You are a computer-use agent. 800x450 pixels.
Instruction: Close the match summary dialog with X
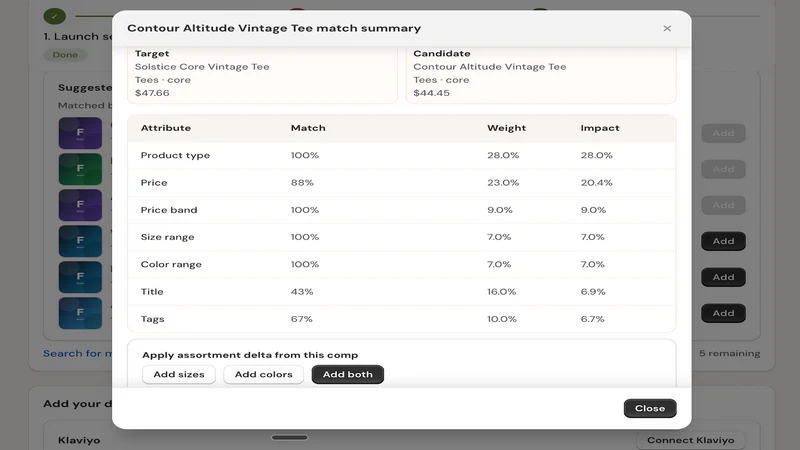point(667,29)
